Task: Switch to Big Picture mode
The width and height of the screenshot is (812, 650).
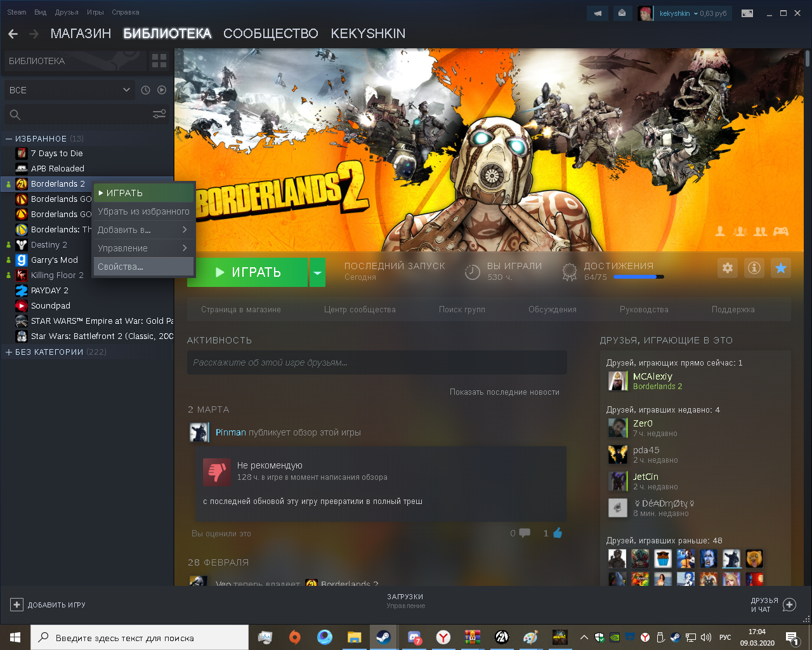Action: click(x=747, y=13)
